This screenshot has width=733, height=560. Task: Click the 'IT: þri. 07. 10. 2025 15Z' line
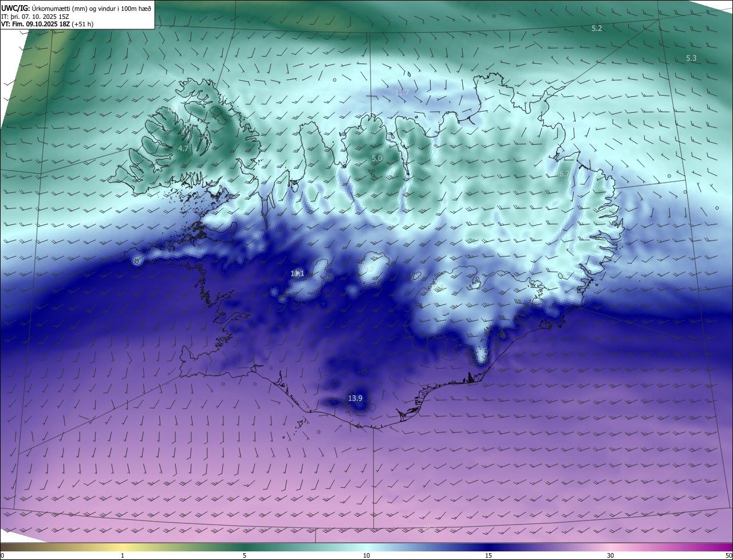click(x=35, y=17)
